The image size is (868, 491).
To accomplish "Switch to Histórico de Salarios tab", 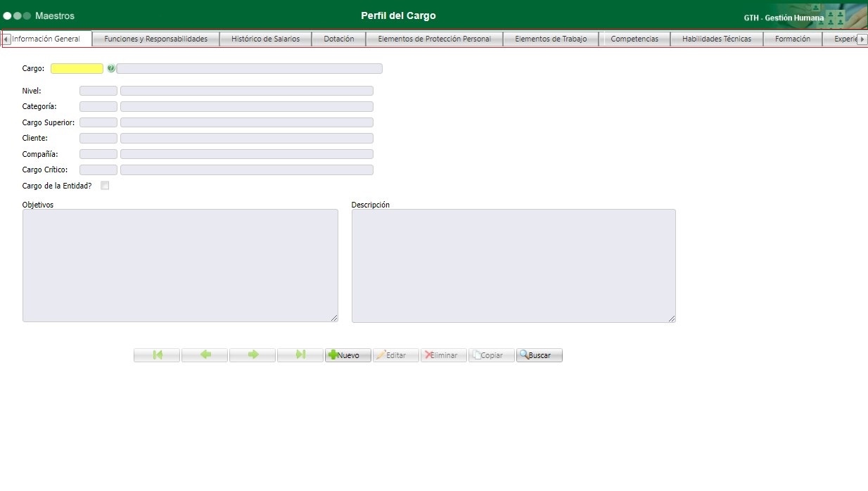I will (266, 39).
